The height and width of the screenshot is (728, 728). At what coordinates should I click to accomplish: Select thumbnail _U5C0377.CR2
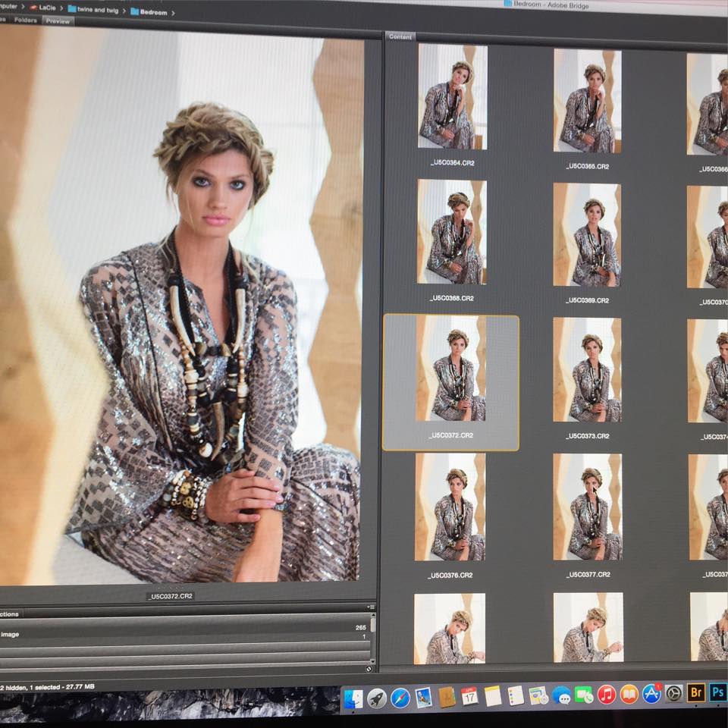587,507
